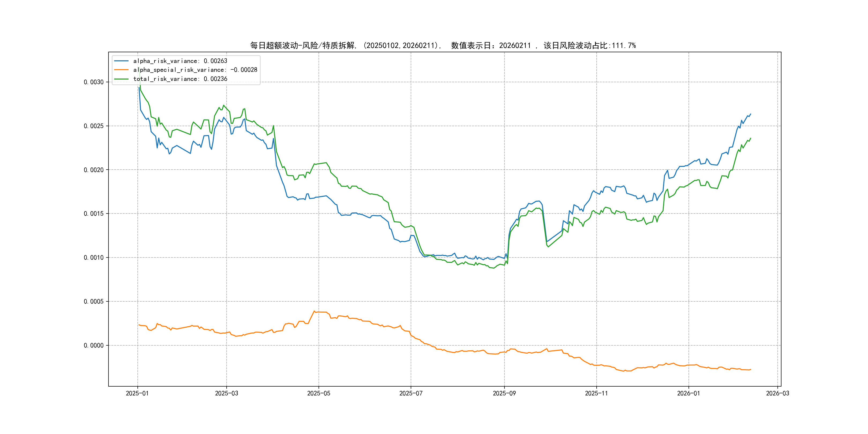Select the alpha_special_risk_variance: -0.00028 legend label

[x=195, y=70]
